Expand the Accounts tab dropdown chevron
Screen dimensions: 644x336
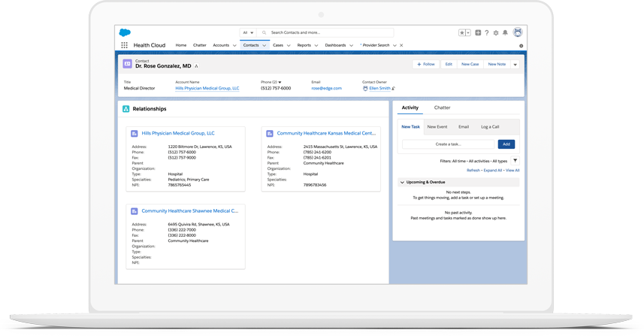tap(234, 46)
